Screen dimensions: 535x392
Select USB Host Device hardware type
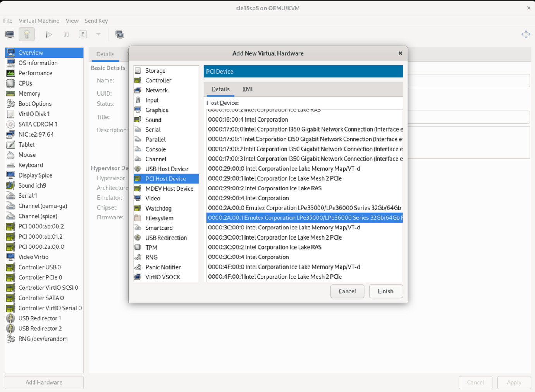[166, 169]
